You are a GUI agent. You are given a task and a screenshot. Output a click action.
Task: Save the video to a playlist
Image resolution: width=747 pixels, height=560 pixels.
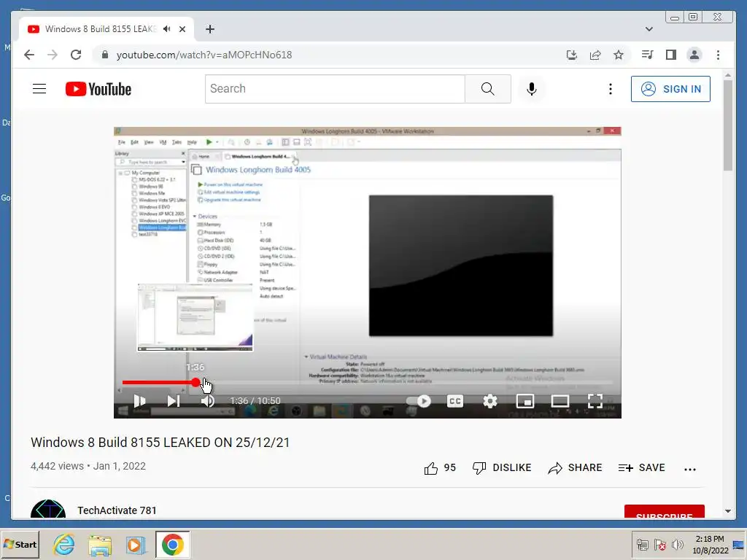coord(641,468)
